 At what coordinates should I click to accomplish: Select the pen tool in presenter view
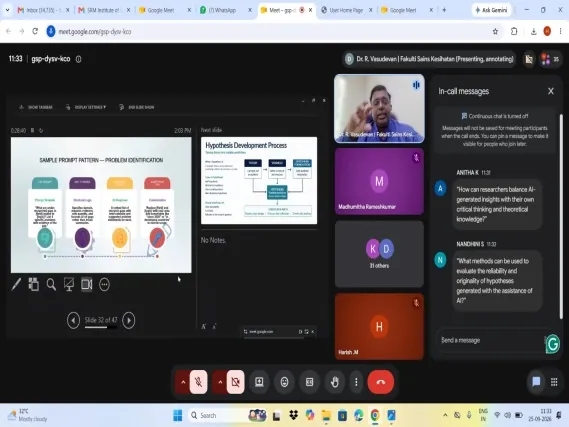click(16, 284)
